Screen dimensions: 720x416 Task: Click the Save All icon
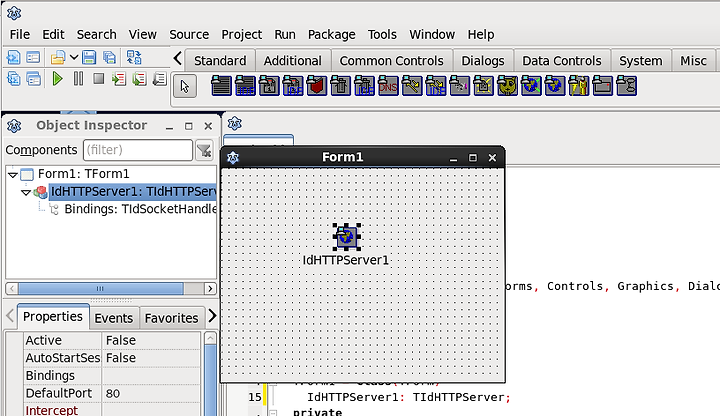point(109,57)
